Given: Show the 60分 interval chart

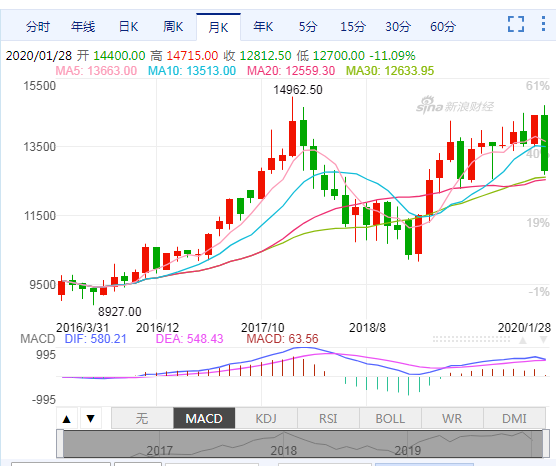Looking at the screenshot, I should 443,27.
